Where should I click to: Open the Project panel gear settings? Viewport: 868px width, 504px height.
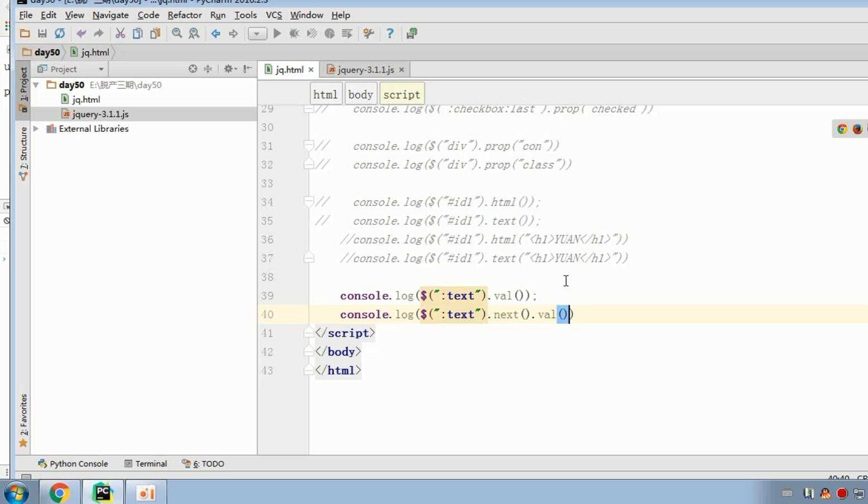pyautogui.click(x=230, y=69)
